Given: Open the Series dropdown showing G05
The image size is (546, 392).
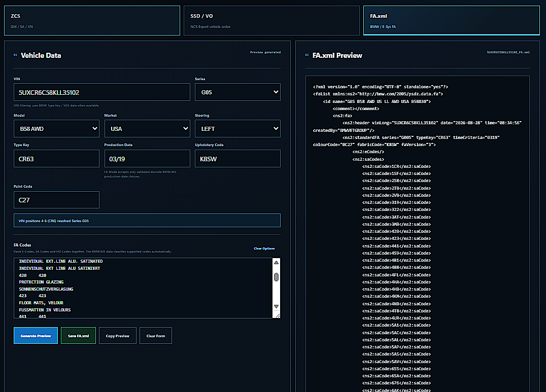Looking at the screenshot, I should pos(237,92).
